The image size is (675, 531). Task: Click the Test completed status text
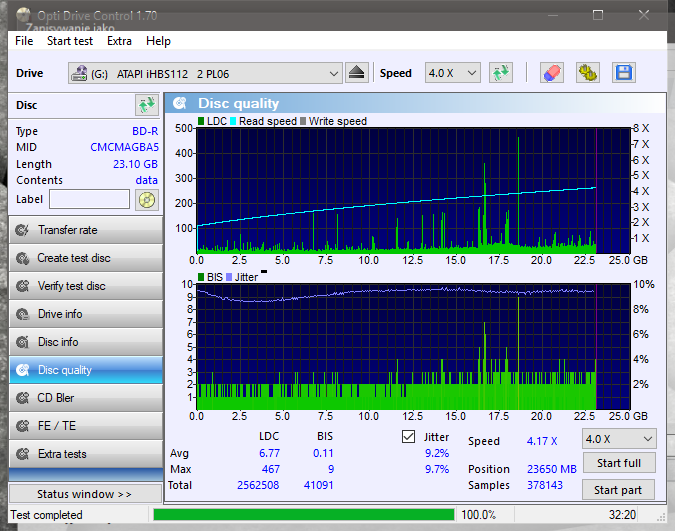(46, 515)
